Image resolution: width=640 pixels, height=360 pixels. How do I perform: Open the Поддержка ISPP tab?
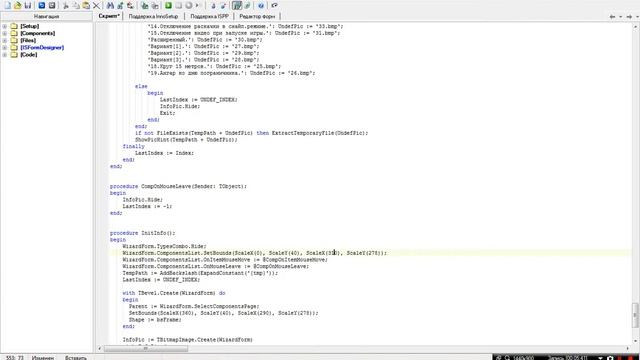point(209,16)
